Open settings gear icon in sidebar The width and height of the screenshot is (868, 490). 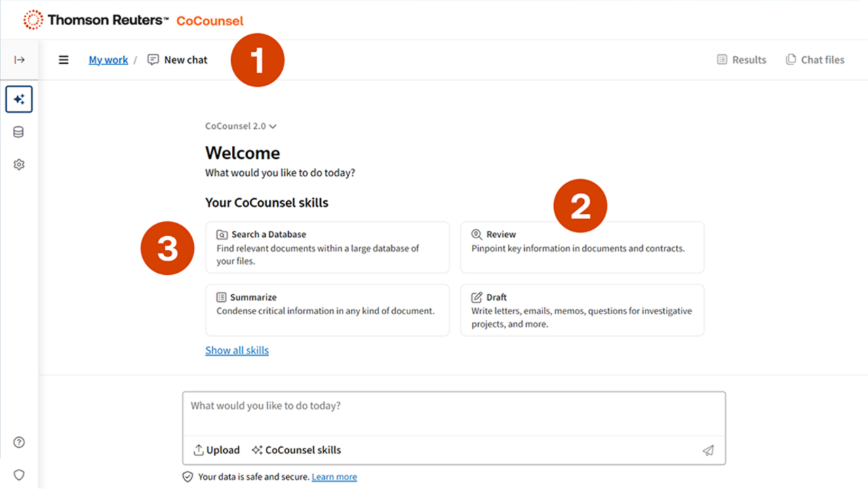(19, 165)
